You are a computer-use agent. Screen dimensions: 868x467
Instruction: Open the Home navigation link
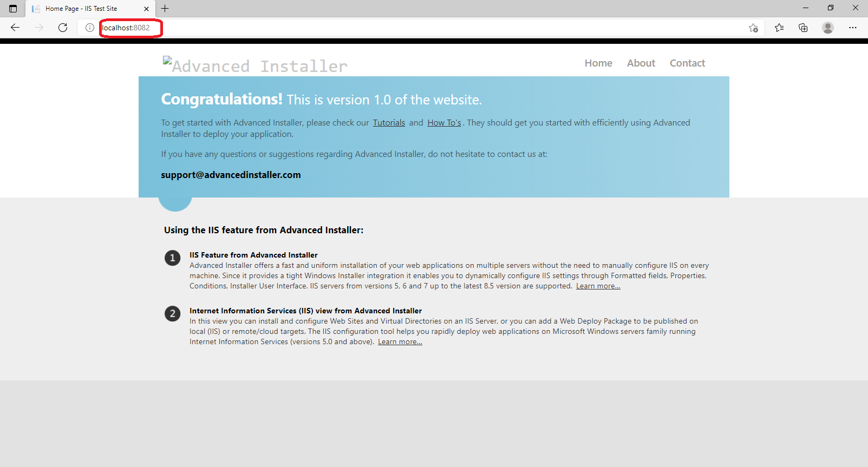(x=598, y=63)
